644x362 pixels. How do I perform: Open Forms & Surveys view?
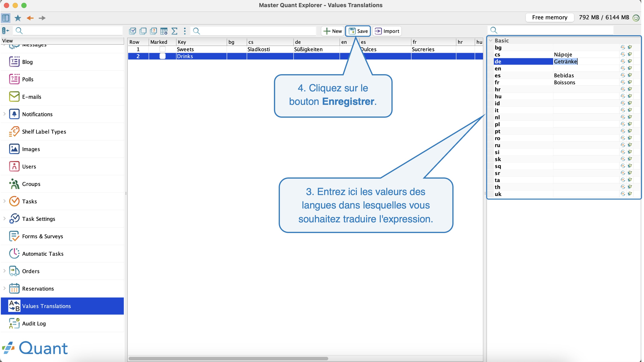click(x=63, y=236)
